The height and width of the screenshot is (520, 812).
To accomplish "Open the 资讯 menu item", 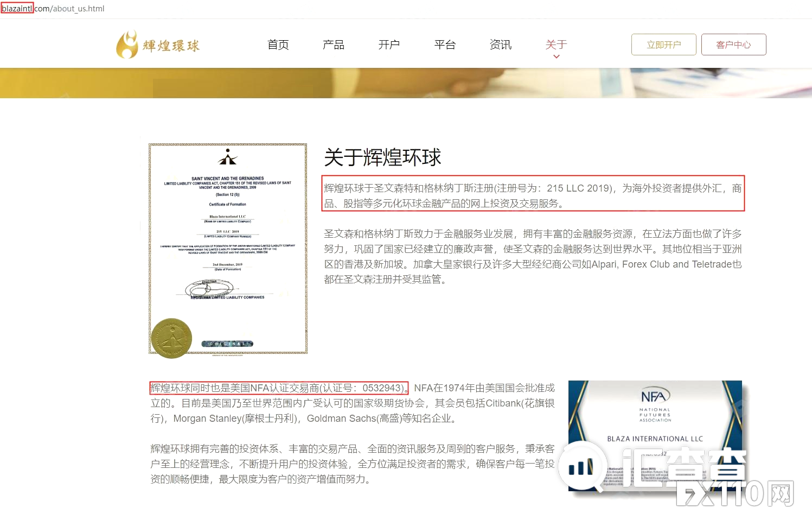I will pos(501,45).
